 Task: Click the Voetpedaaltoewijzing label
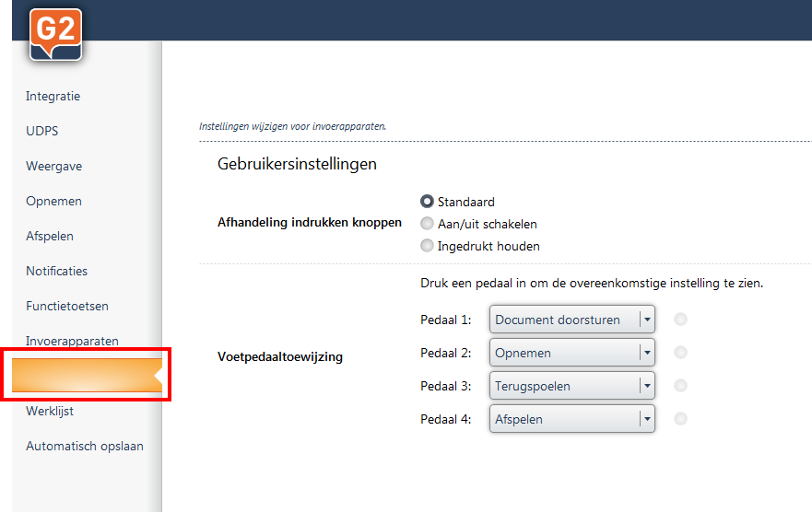pos(280,357)
